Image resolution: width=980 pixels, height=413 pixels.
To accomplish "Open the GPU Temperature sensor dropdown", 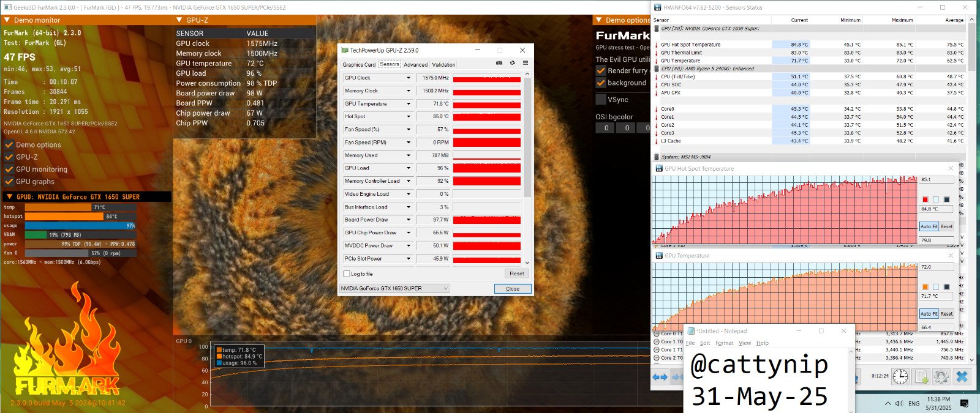I will (x=409, y=104).
